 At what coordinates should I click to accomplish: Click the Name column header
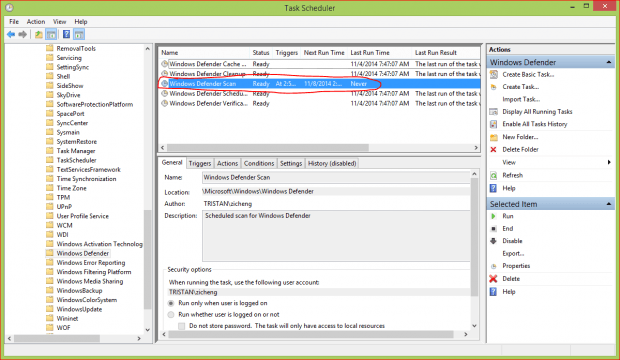click(204, 53)
